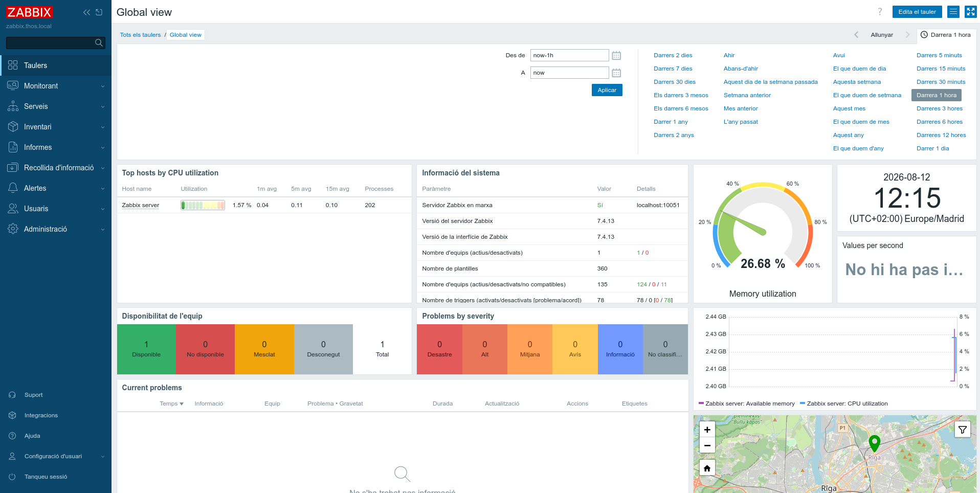Choose Darreres 12 hores time range
980x493 pixels.
941,135
